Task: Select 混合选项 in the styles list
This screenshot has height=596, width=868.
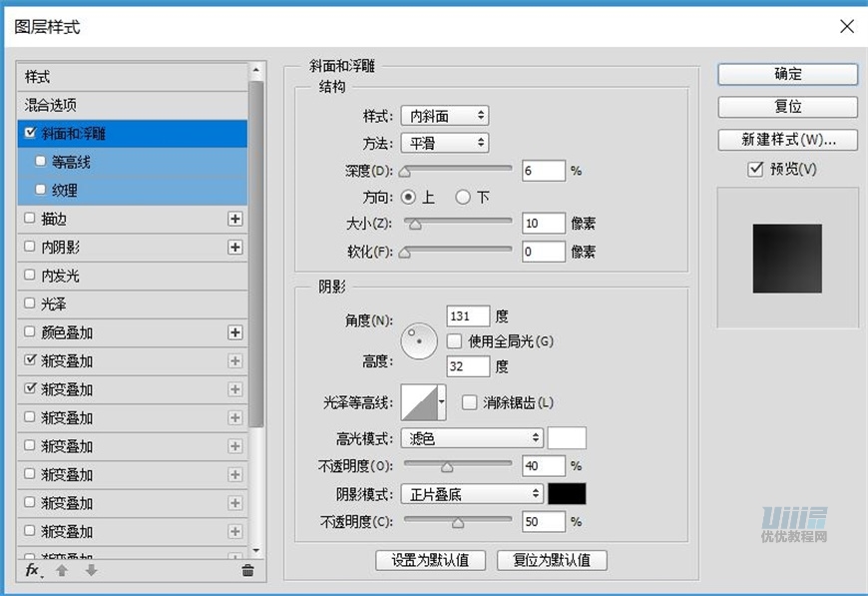Action: [51, 105]
